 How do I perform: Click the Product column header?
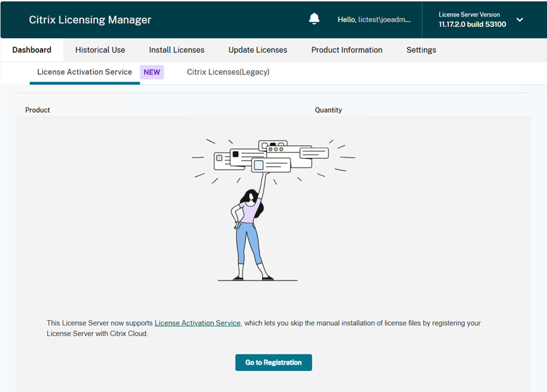click(x=38, y=110)
